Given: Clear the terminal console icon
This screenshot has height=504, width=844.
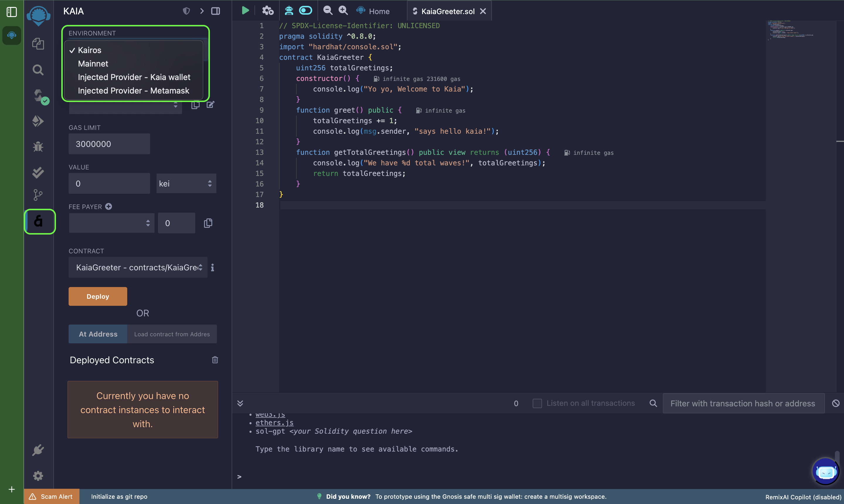Looking at the screenshot, I should coord(835,403).
